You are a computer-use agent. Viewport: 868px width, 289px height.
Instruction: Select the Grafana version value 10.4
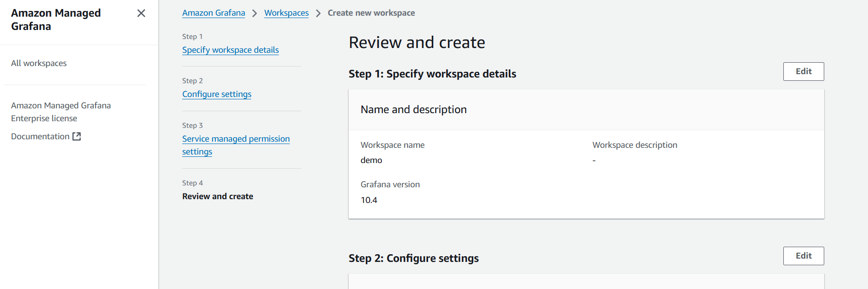coord(369,200)
